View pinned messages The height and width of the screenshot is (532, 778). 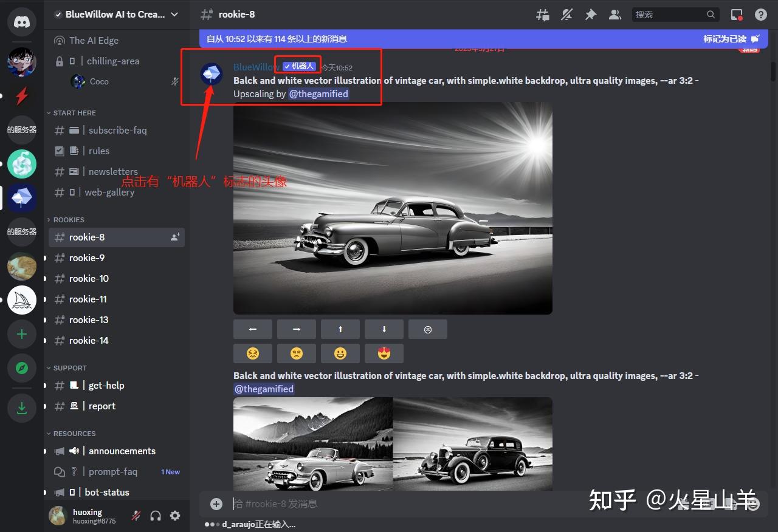(591, 14)
